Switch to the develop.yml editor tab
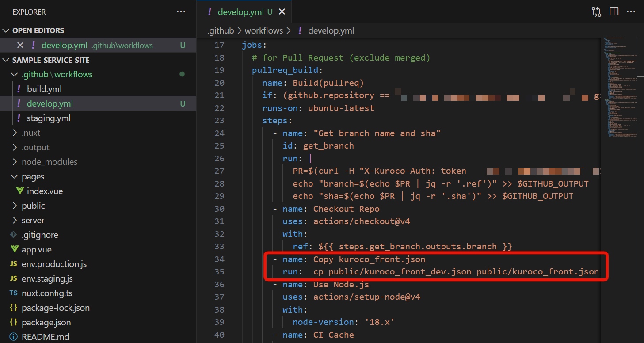 coord(244,12)
